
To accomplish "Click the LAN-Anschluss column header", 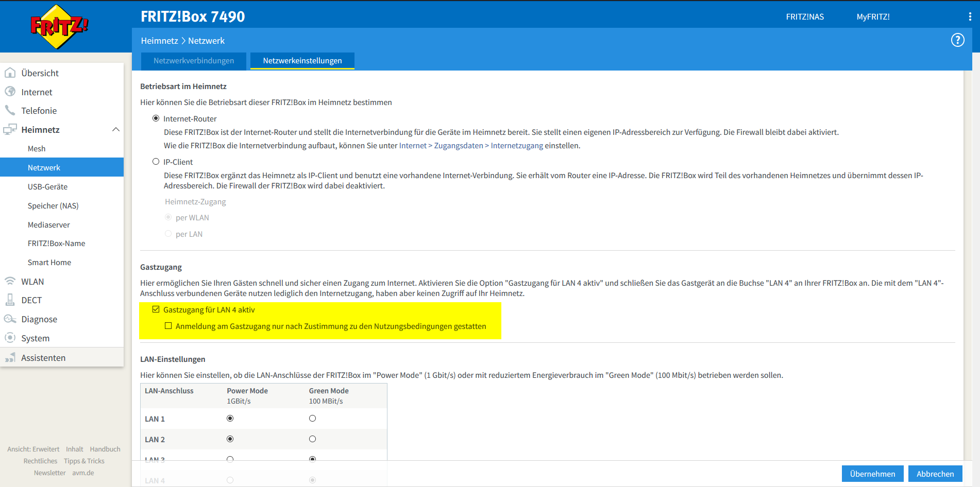I will tap(169, 391).
